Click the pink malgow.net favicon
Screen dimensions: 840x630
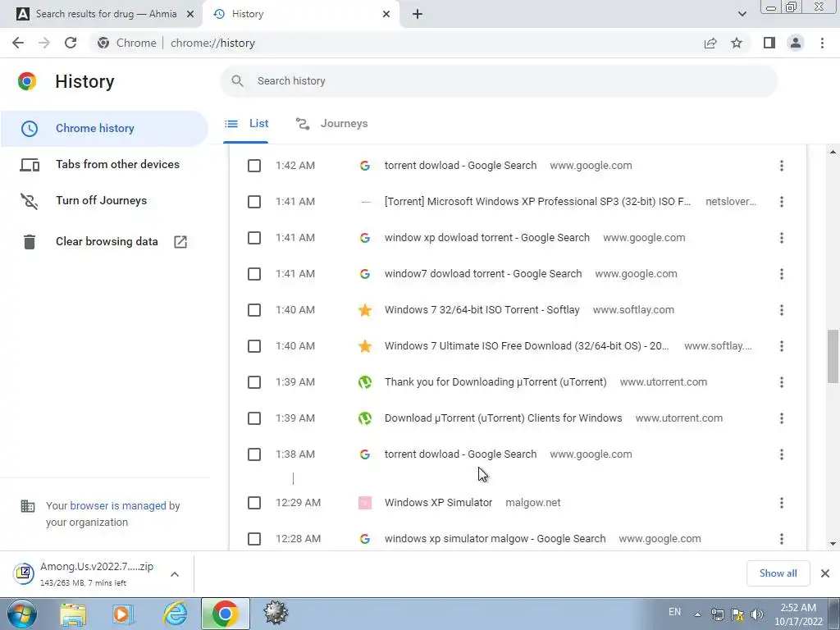tap(365, 503)
